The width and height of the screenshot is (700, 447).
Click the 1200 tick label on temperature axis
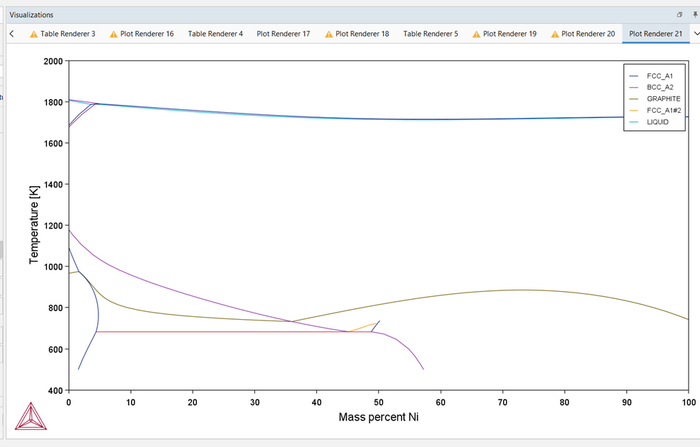point(53,226)
